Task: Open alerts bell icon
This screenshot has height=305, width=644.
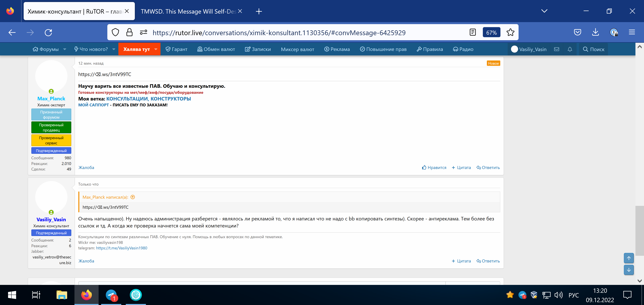Action: [570, 49]
